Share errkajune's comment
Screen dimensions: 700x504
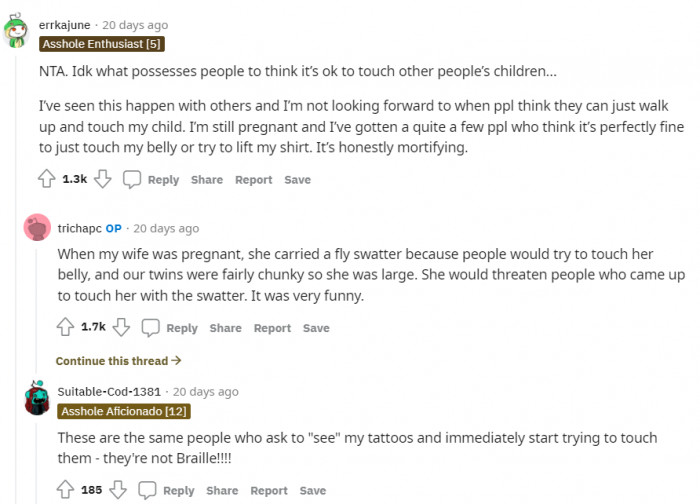207,180
